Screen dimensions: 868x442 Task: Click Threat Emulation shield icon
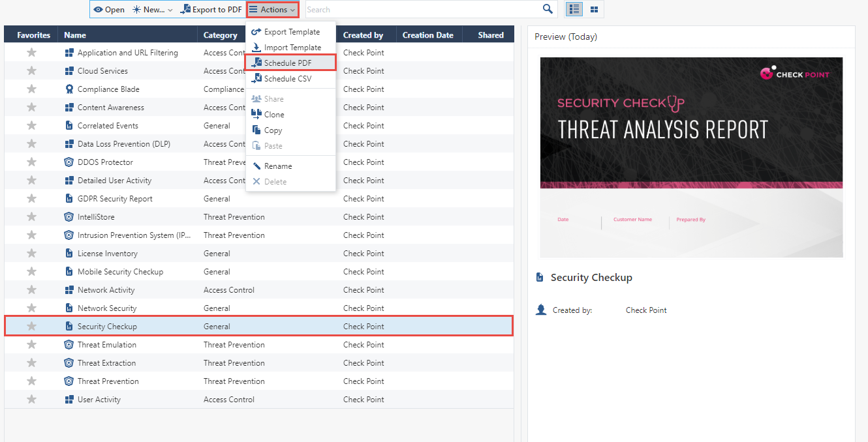tap(69, 345)
